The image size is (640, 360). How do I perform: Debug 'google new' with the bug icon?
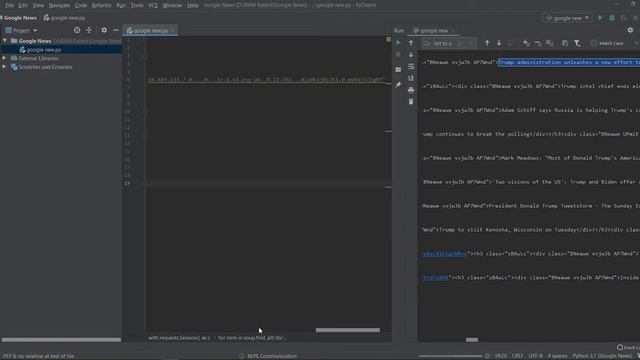pos(612,18)
